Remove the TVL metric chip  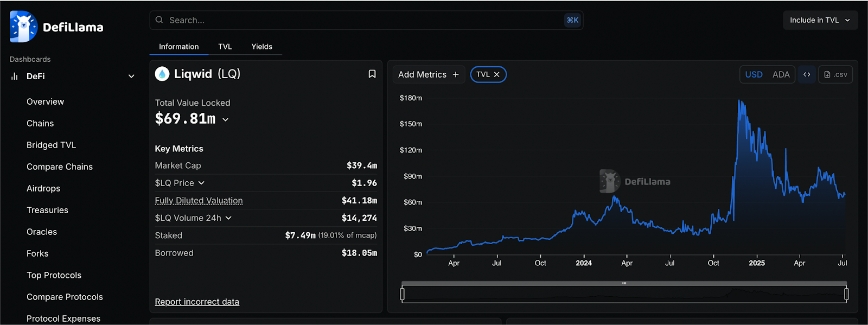[x=496, y=74]
